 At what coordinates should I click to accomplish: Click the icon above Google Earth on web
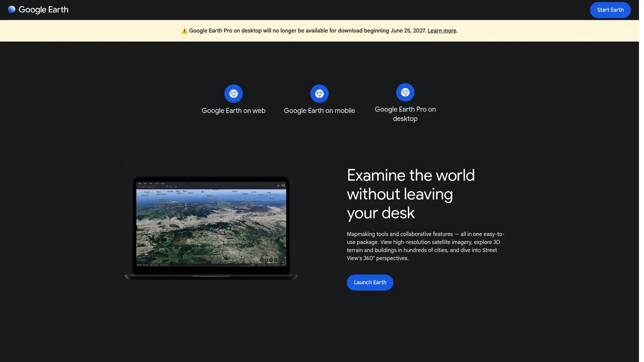click(234, 94)
